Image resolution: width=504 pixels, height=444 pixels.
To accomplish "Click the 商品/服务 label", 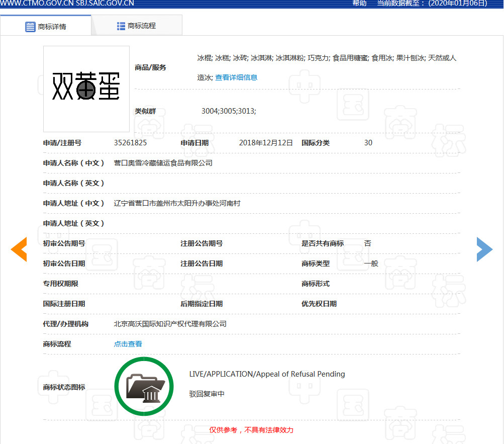I will [150, 67].
